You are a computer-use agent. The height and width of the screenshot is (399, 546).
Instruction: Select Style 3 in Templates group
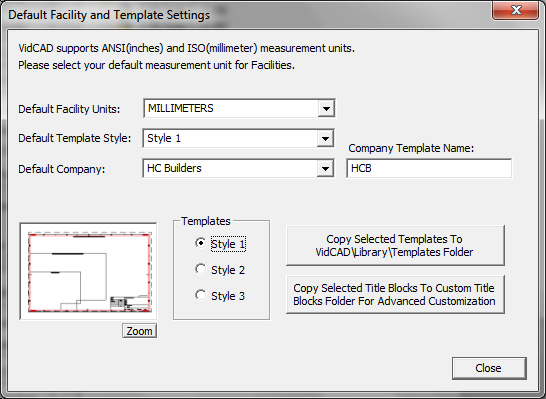tap(201, 295)
